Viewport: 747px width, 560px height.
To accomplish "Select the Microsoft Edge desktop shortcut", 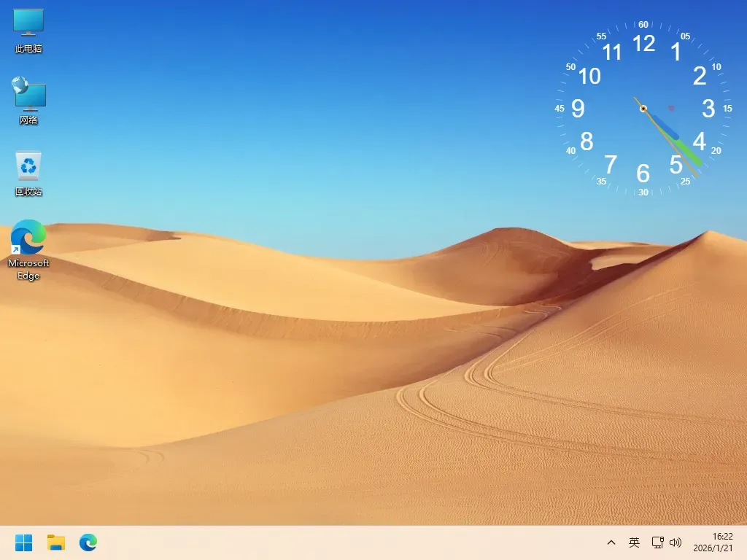I will click(x=28, y=249).
